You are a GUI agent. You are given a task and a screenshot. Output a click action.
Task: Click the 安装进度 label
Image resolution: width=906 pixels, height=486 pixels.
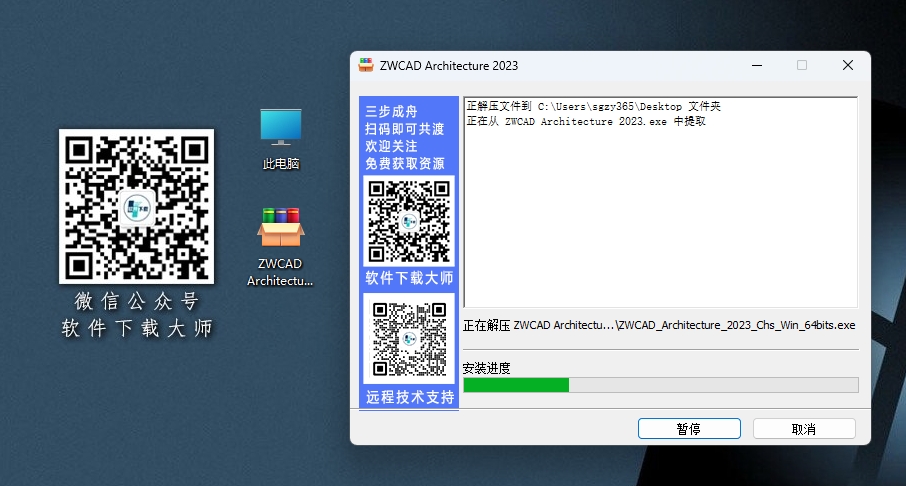click(x=487, y=368)
